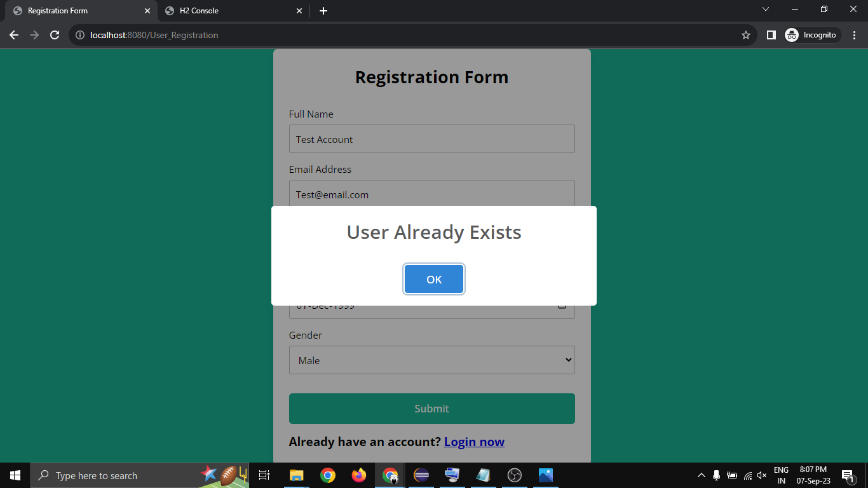
Task: Open Eclipse IDE from the taskbar
Action: click(x=421, y=475)
